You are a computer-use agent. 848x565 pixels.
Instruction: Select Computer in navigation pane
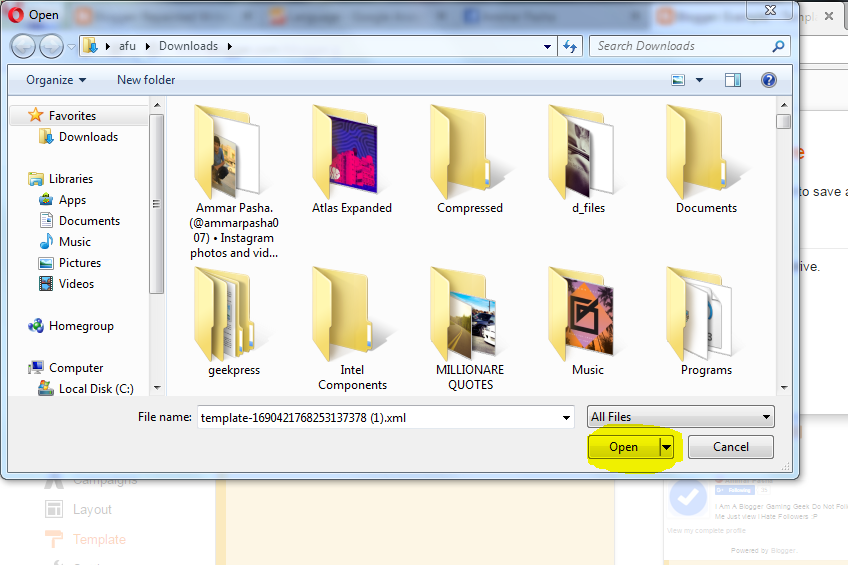76,368
